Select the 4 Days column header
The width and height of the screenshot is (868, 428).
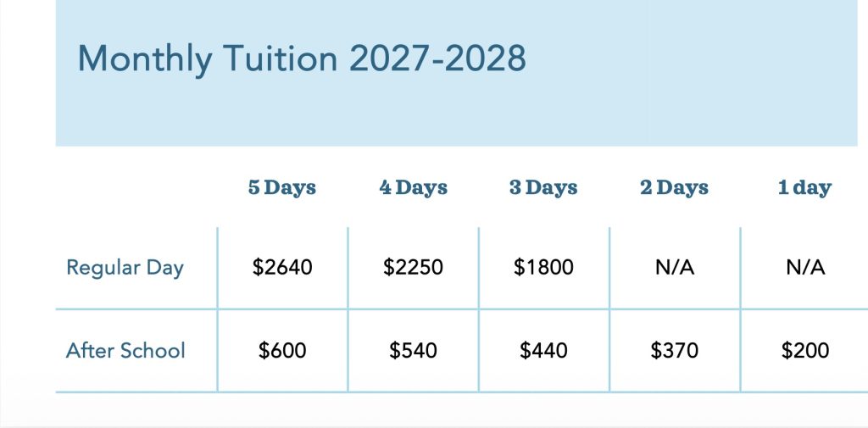(413, 187)
